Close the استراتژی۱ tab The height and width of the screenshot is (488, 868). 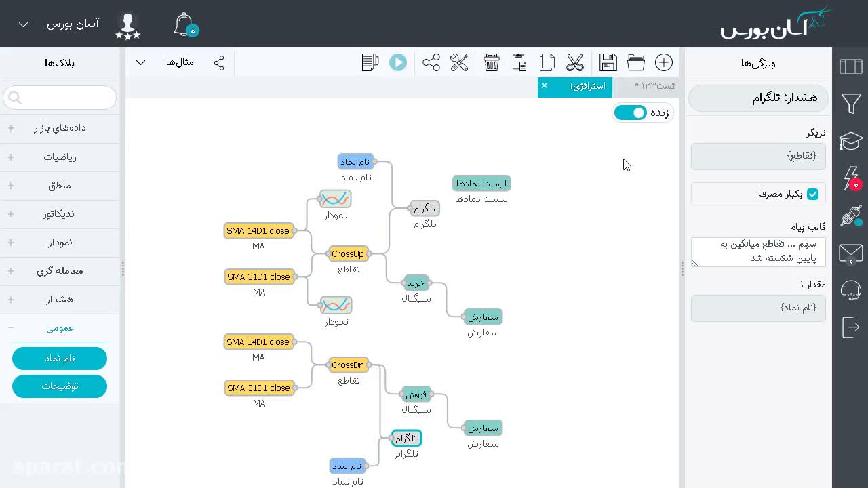tap(544, 85)
